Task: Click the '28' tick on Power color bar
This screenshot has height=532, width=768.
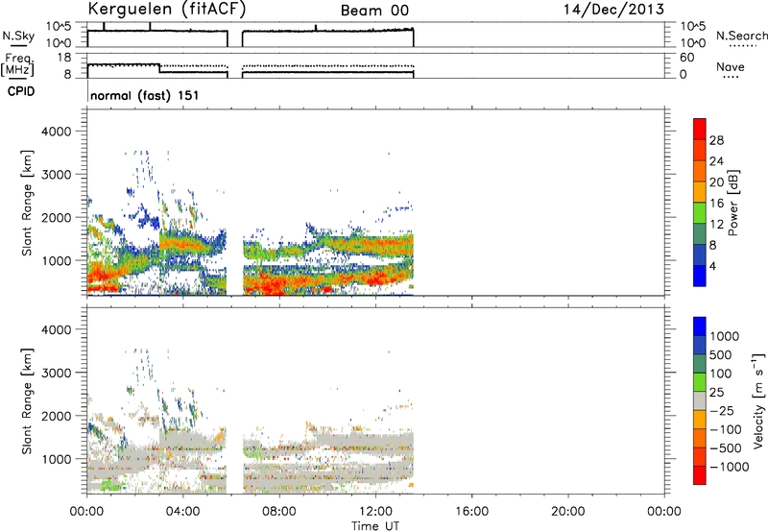Action: click(x=716, y=140)
